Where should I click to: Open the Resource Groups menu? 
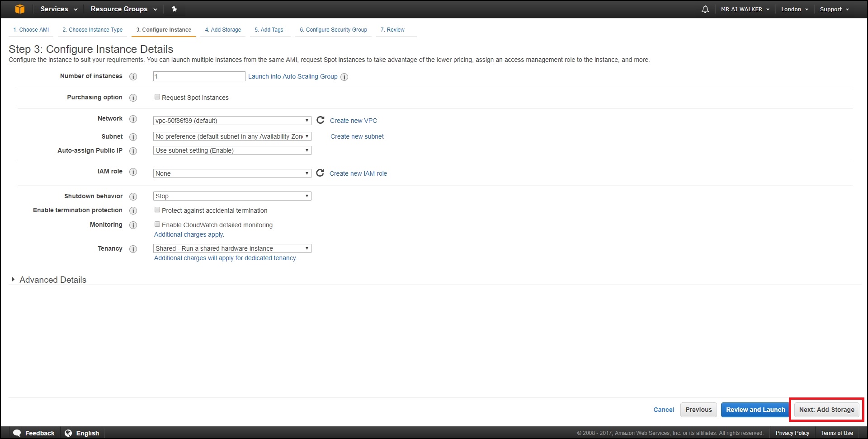click(124, 9)
